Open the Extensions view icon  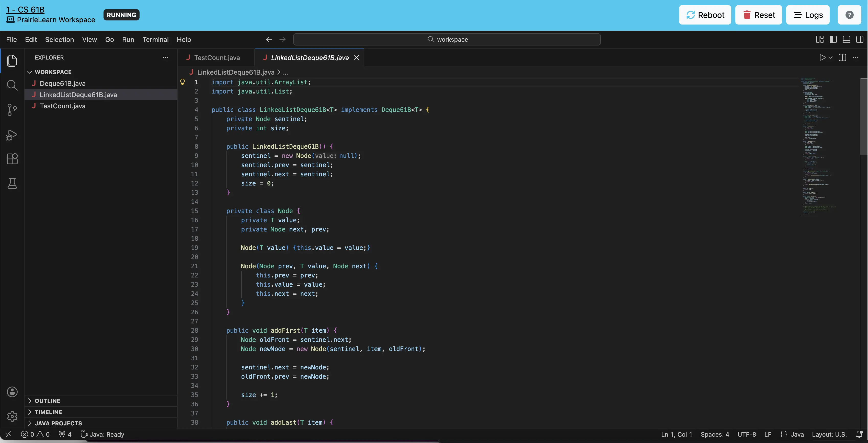(12, 159)
